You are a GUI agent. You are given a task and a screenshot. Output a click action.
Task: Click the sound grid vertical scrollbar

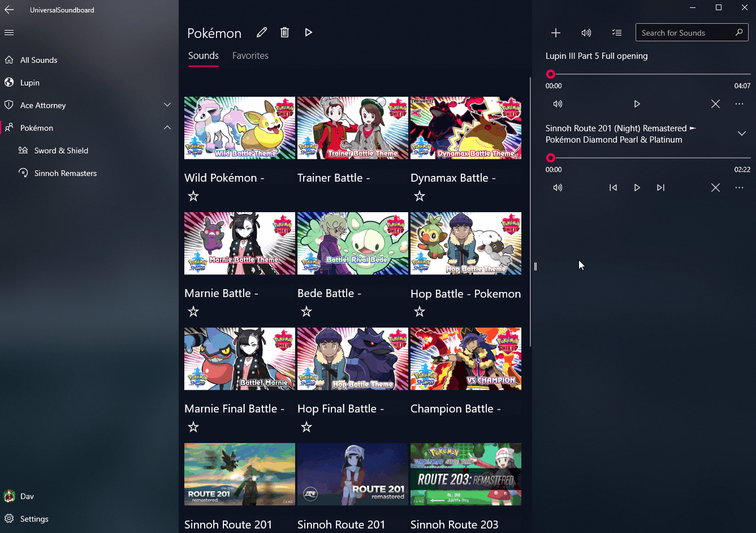point(530,212)
